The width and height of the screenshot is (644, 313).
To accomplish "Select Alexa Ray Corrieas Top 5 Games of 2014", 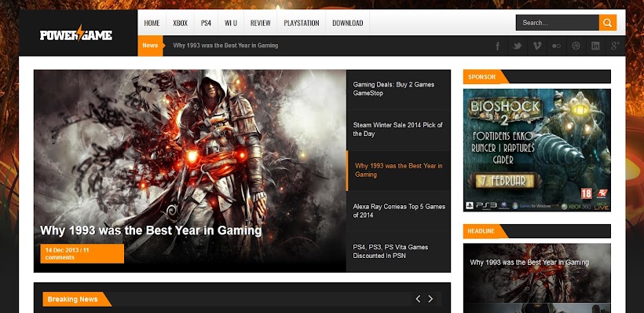I will (398, 211).
